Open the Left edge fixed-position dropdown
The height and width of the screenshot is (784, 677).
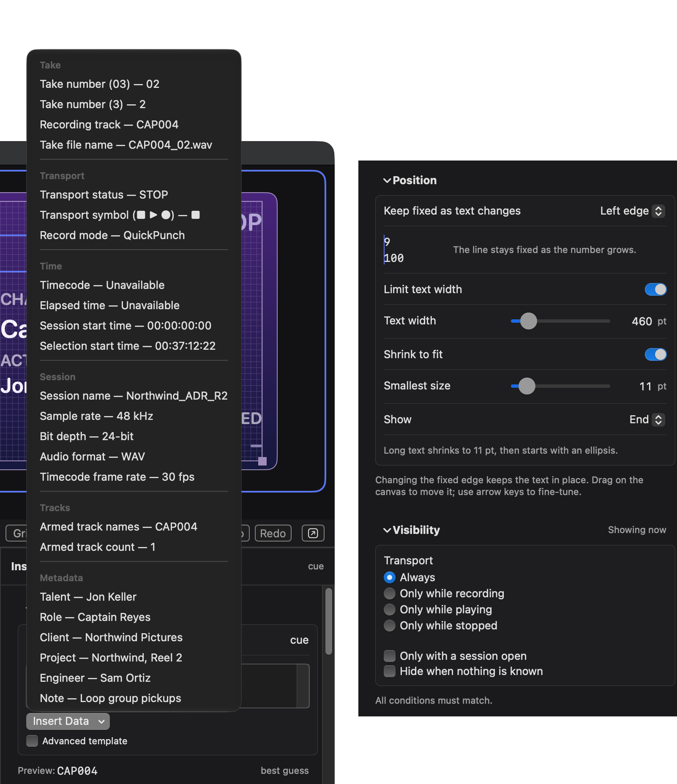pos(632,211)
